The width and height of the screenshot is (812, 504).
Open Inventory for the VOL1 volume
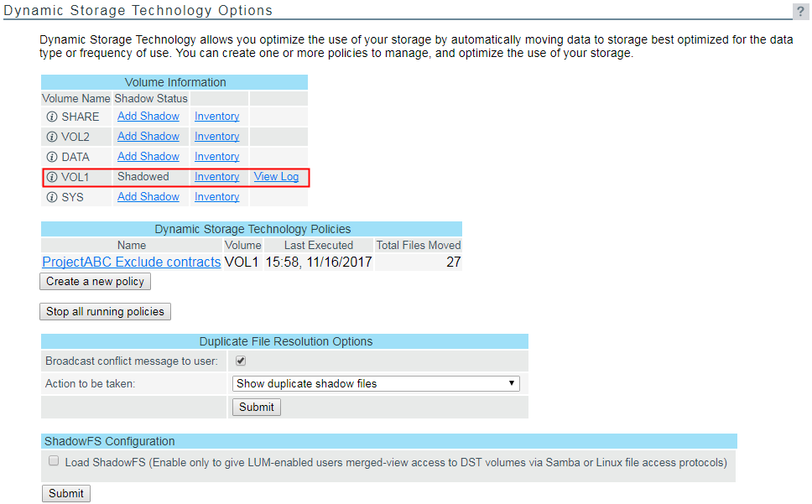216,177
